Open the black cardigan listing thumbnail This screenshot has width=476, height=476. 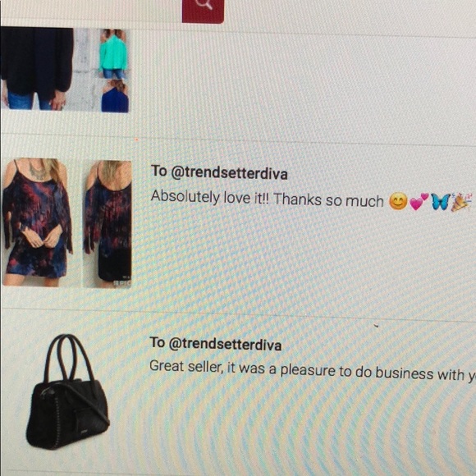click(x=37, y=69)
